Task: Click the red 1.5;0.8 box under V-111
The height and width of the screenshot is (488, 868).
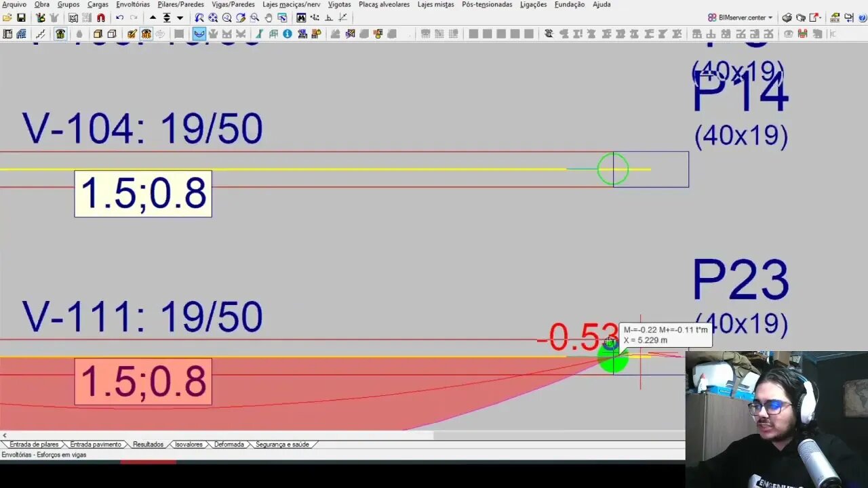Action: (x=143, y=382)
